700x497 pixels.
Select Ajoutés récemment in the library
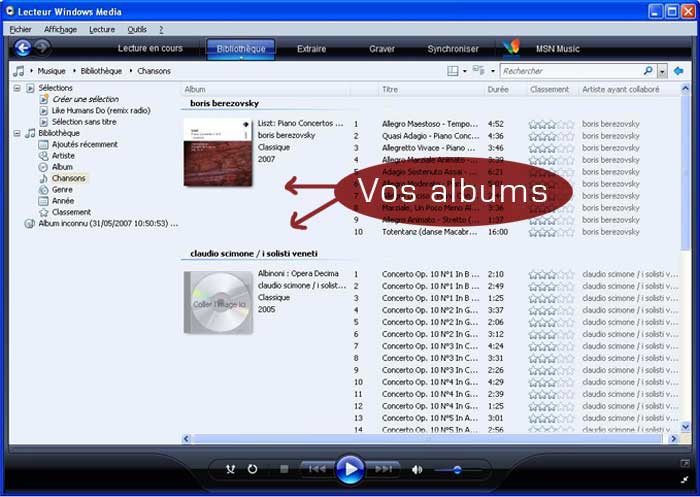[84, 144]
